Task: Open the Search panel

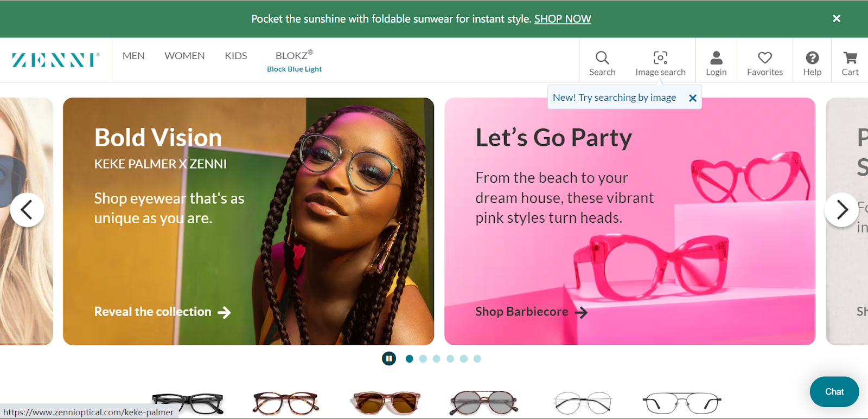Action: pyautogui.click(x=602, y=61)
